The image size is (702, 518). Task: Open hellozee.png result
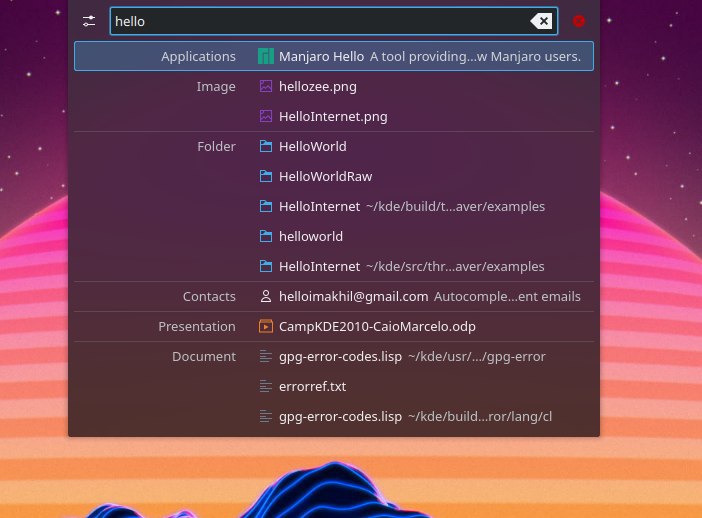click(334, 86)
